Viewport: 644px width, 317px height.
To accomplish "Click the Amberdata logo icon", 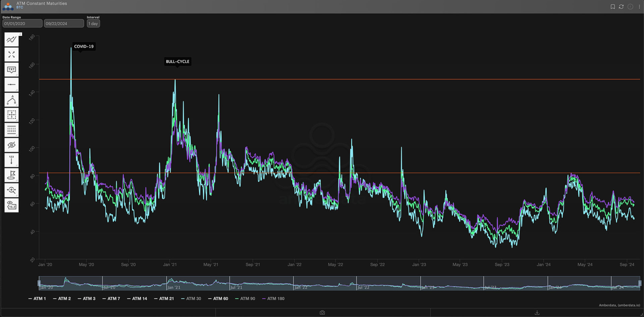I will (x=8, y=6).
